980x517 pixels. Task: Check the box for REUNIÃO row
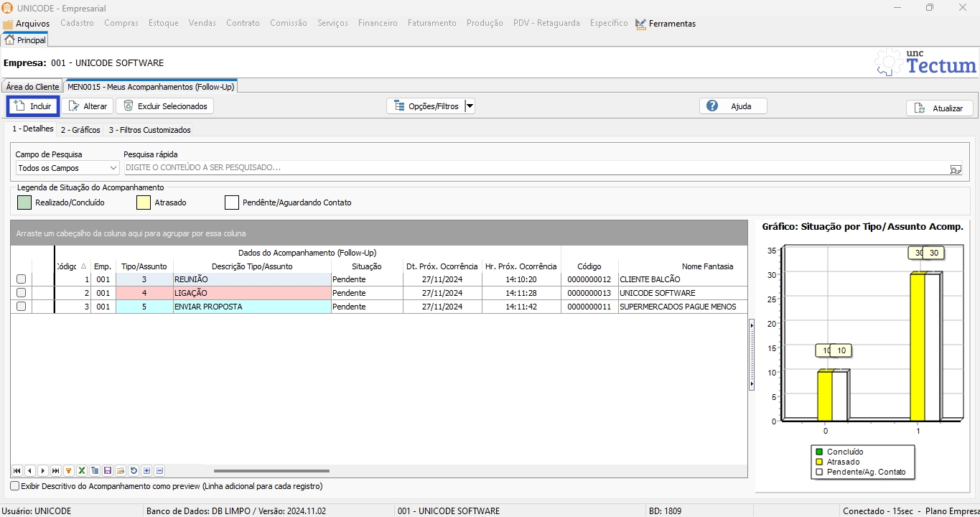(x=21, y=279)
